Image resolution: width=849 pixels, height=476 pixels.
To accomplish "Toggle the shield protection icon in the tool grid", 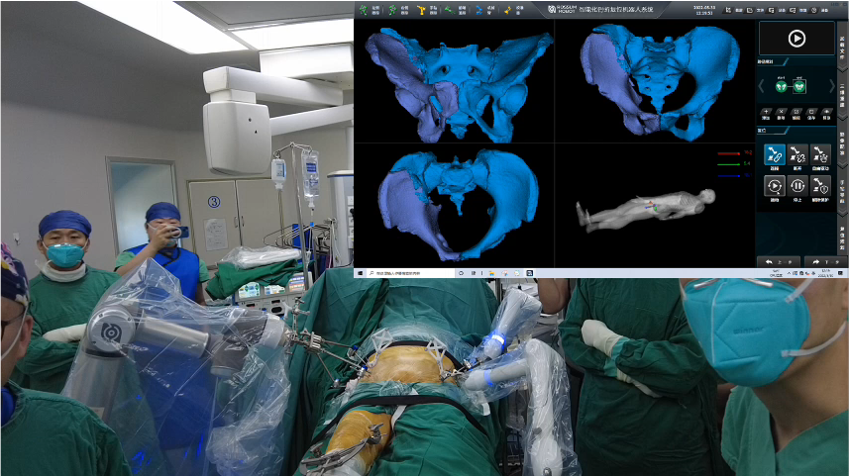I will point(820,185).
